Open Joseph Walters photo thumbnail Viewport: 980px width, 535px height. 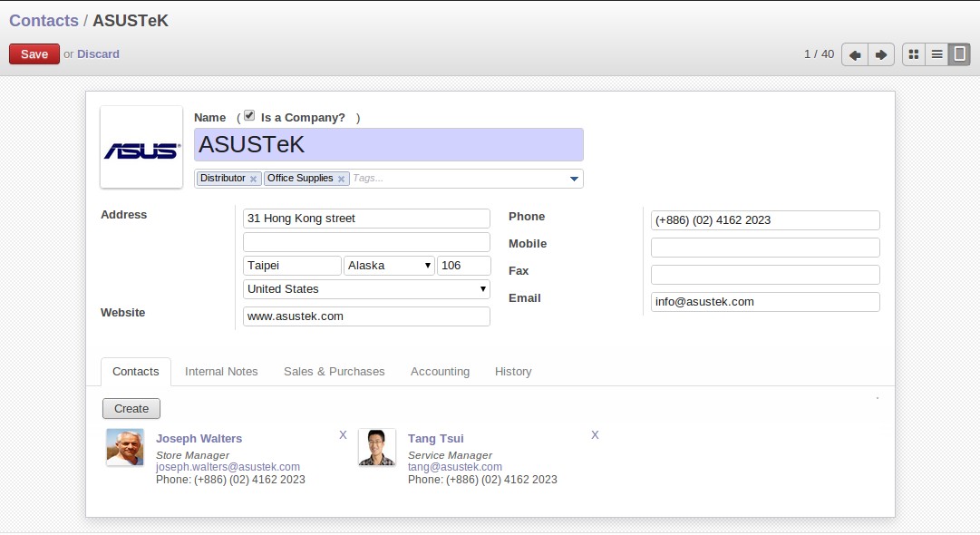[125, 447]
